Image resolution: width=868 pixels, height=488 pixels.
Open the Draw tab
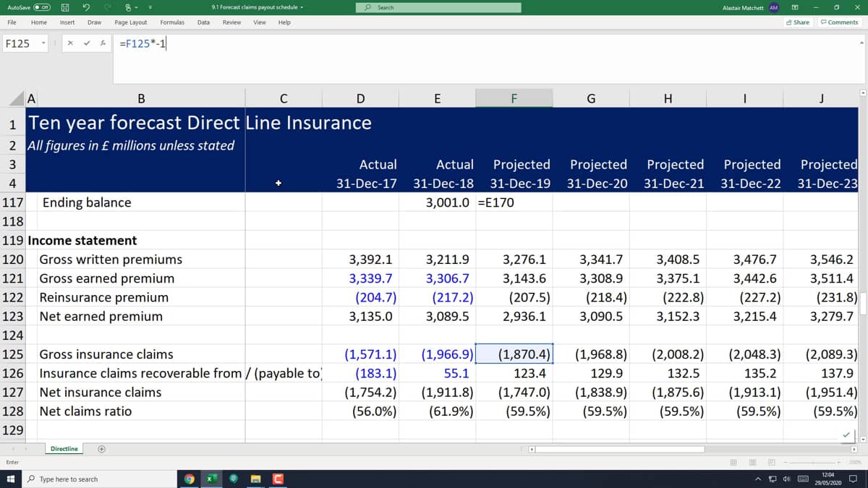coord(94,22)
